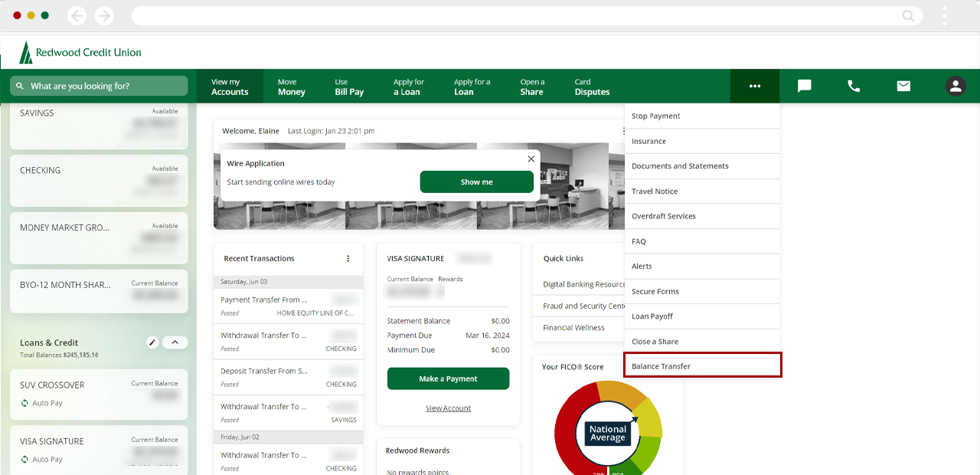This screenshot has width=980, height=475.
Task: Open Apply for a Loan with a Loan label
Action: click(x=472, y=87)
